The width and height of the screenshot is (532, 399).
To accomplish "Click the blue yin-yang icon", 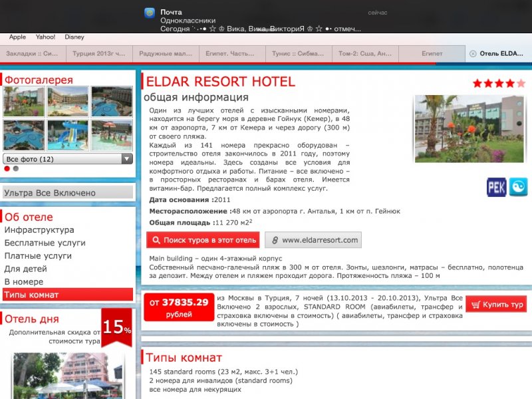I will [518, 187].
